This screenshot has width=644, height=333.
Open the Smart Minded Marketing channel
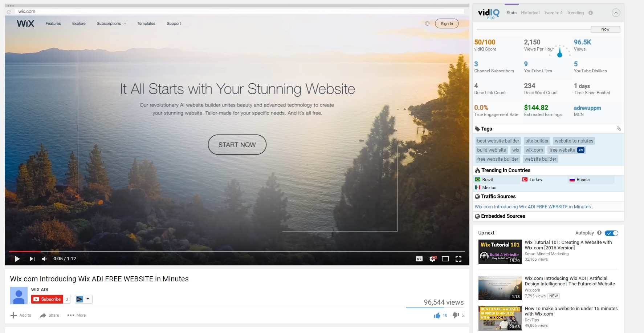coord(547,254)
